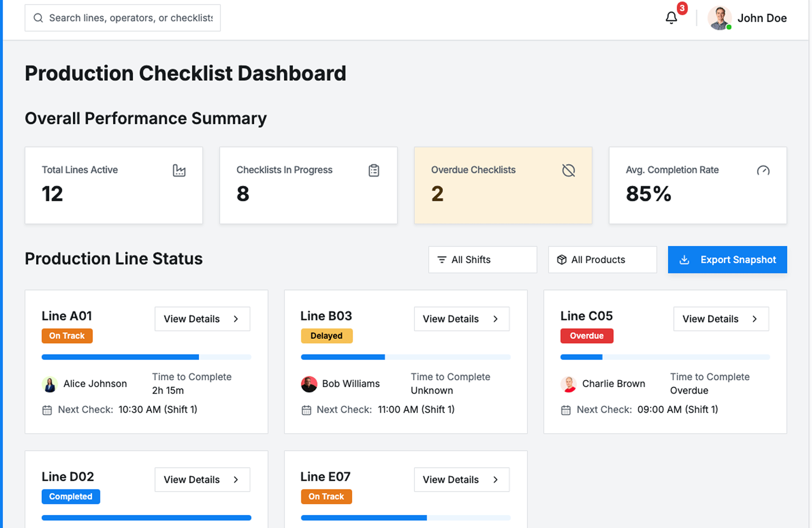Open View Details for Line C05

click(x=721, y=319)
